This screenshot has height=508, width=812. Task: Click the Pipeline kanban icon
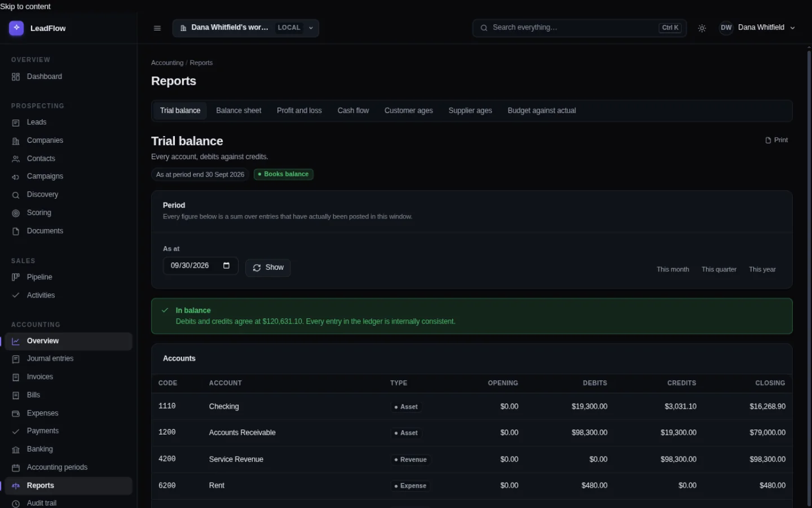point(16,277)
